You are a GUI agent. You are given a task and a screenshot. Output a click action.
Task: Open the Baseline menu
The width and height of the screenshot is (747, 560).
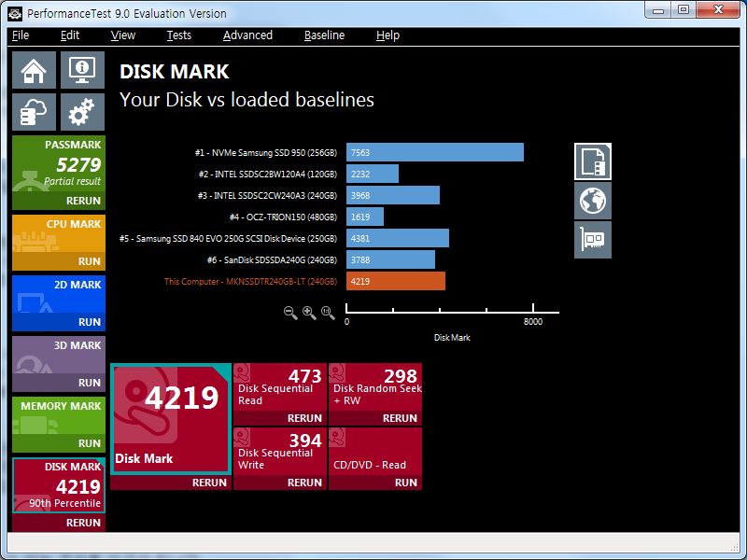coord(324,35)
